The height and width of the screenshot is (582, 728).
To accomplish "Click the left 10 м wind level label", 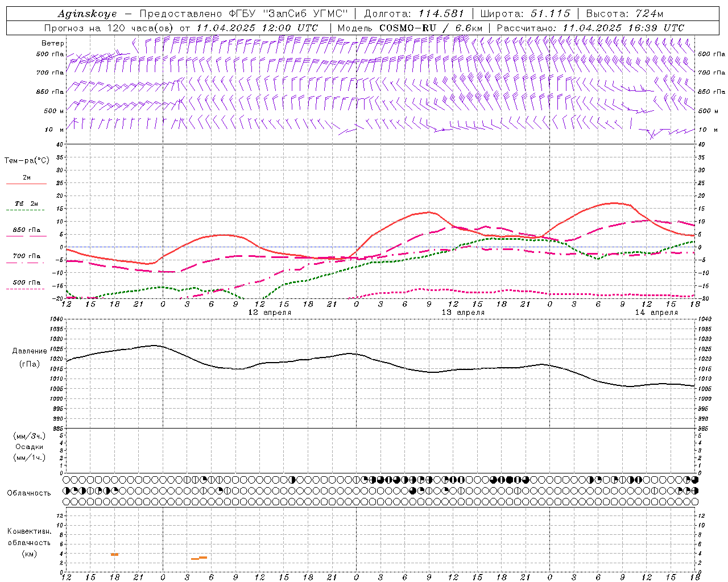I will click(x=55, y=130).
